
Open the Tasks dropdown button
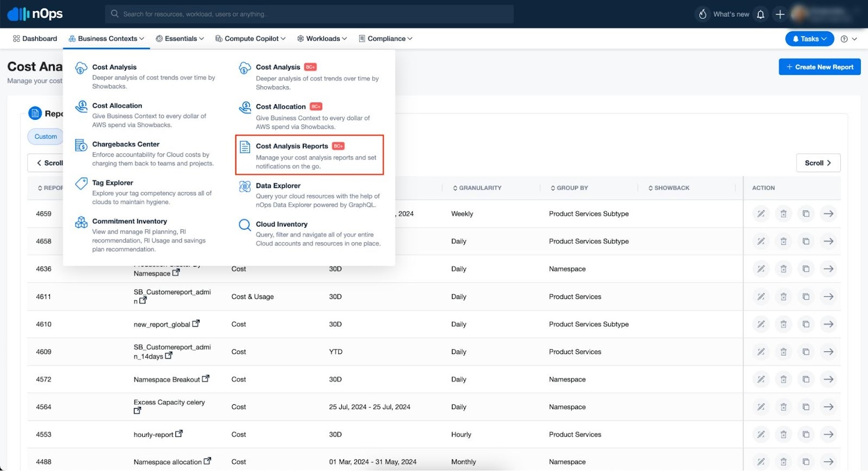(809, 38)
